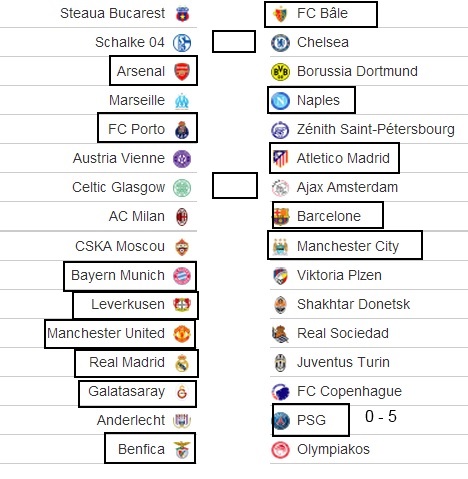This screenshot has height=479, width=468.
Task: Click the AC Milan crest
Action: (x=182, y=217)
